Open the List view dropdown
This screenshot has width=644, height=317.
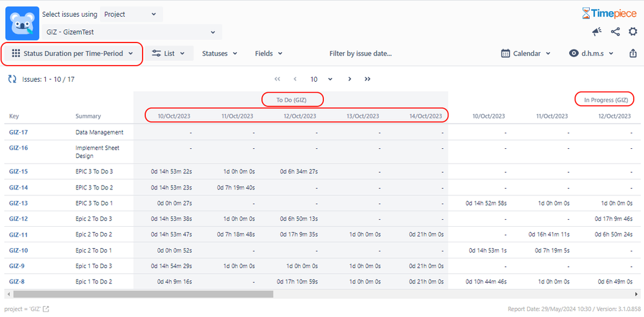[169, 53]
